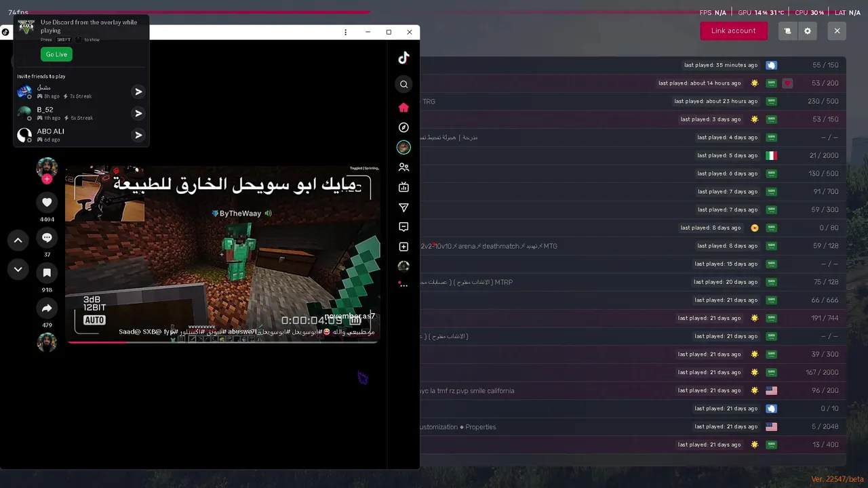Image resolution: width=868 pixels, height=488 pixels.
Task: Select server row last played 6 days ago
Action: [632, 174]
